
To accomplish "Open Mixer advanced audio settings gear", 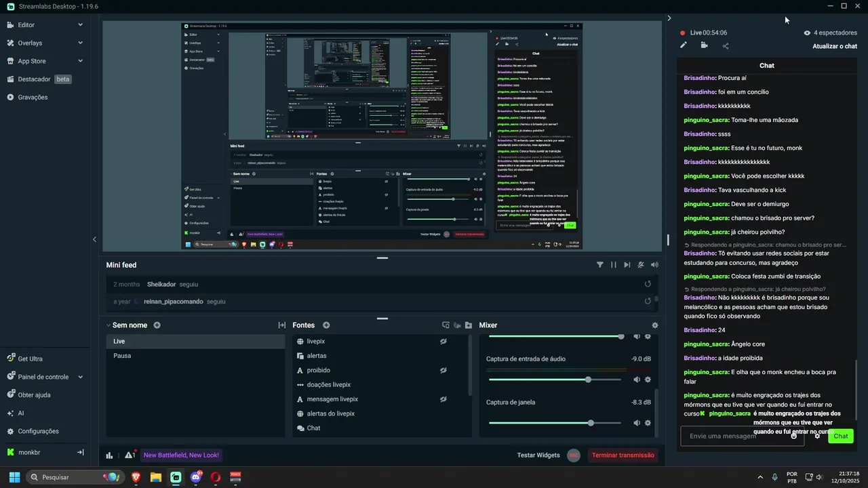I will [x=654, y=325].
